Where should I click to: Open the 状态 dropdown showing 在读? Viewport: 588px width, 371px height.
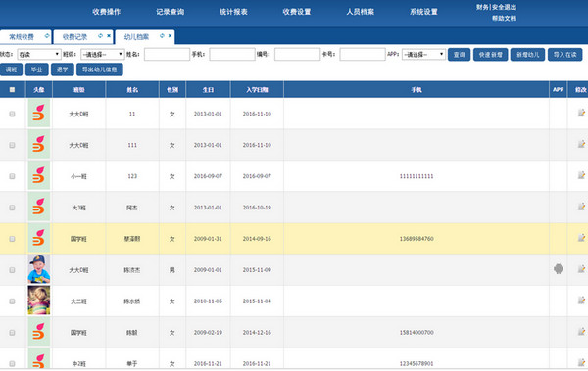[38, 55]
